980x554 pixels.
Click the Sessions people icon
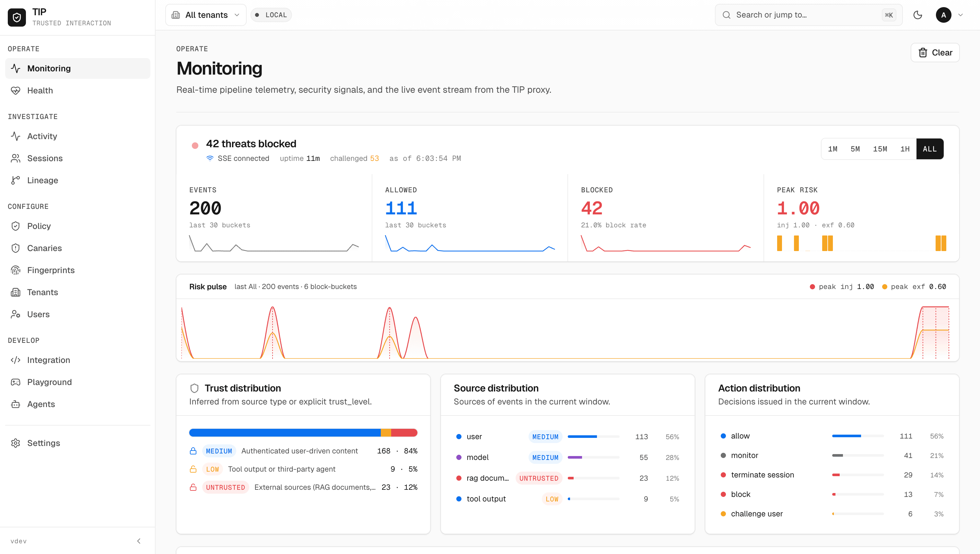[16, 158]
